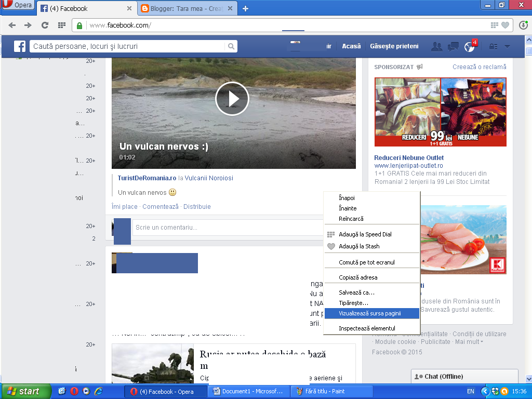Select Inspectează elementul
Viewport: 532px width, 399px height.
pyautogui.click(x=372, y=328)
